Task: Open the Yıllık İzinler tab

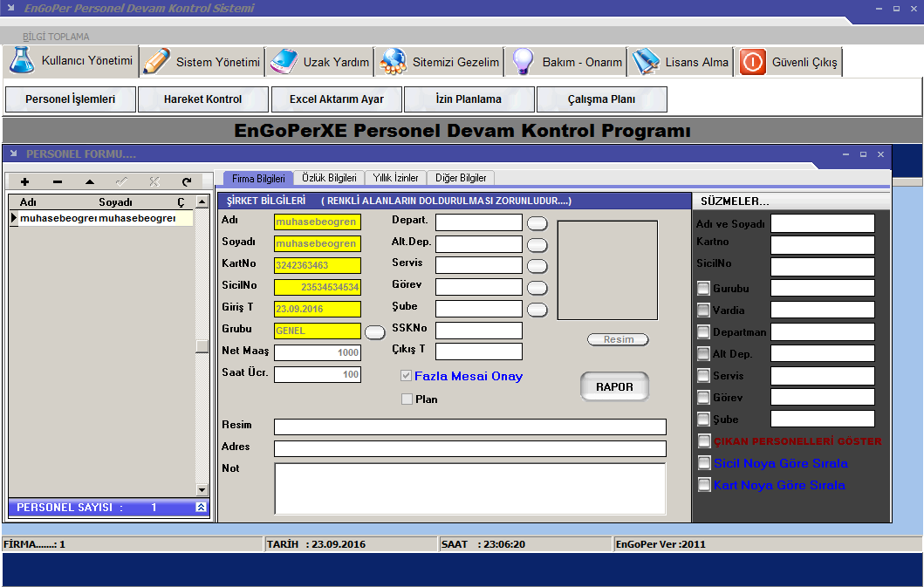Action: (x=395, y=178)
